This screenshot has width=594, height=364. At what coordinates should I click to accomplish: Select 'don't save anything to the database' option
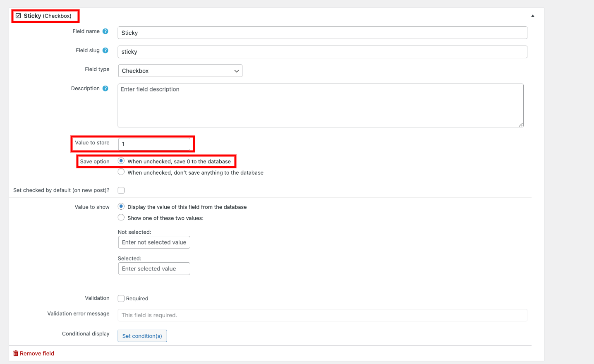(x=121, y=172)
